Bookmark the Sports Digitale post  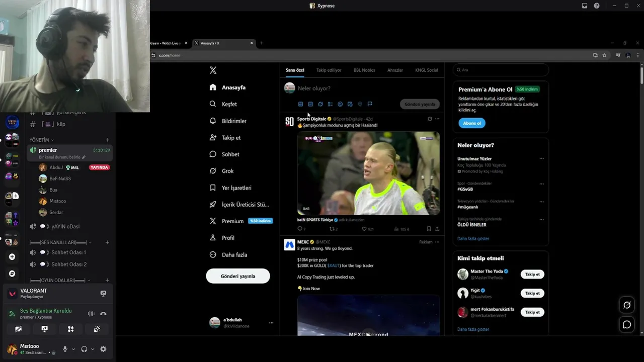tap(429, 229)
